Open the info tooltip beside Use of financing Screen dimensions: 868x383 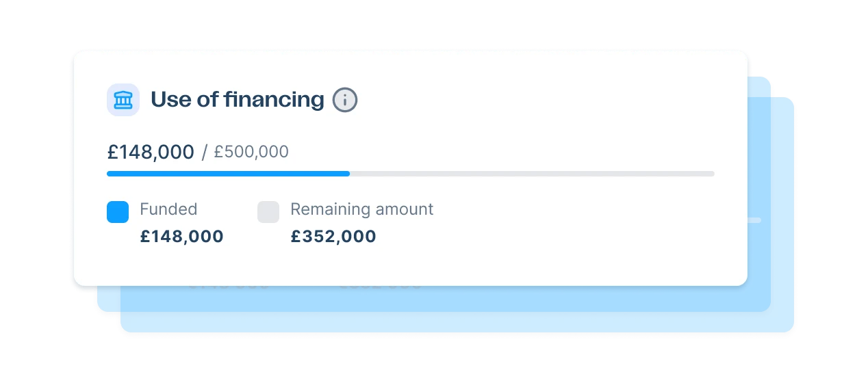tap(345, 101)
